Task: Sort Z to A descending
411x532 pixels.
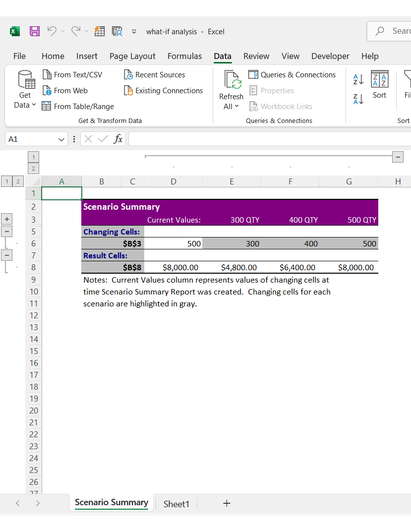Action: [x=358, y=100]
